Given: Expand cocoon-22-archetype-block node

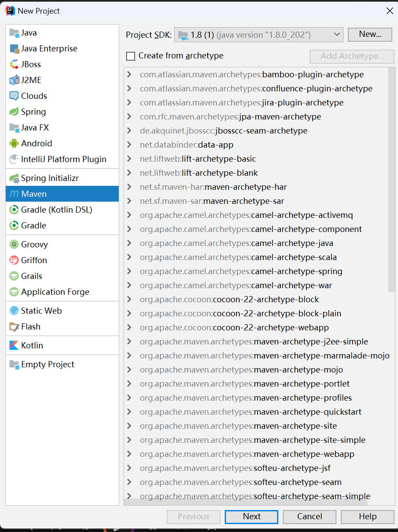Looking at the screenshot, I should tap(129, 300).
